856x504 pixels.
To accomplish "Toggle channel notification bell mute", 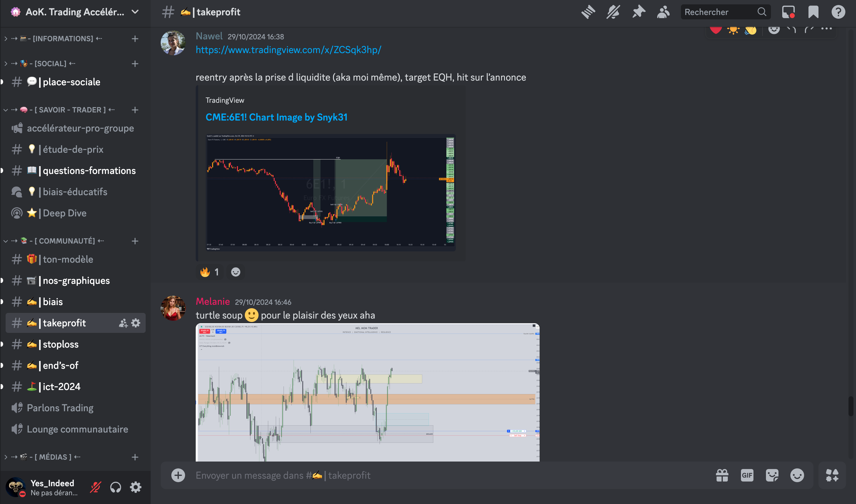I will [x=613, y=12].
